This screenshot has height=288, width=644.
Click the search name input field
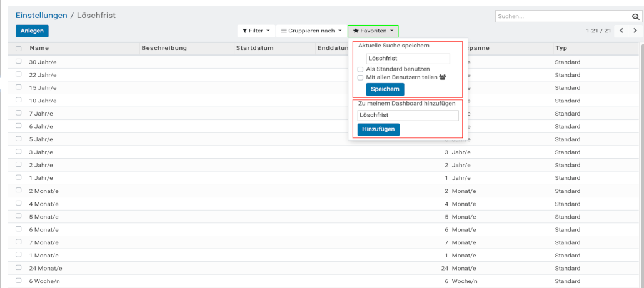(x=408, y=59)
